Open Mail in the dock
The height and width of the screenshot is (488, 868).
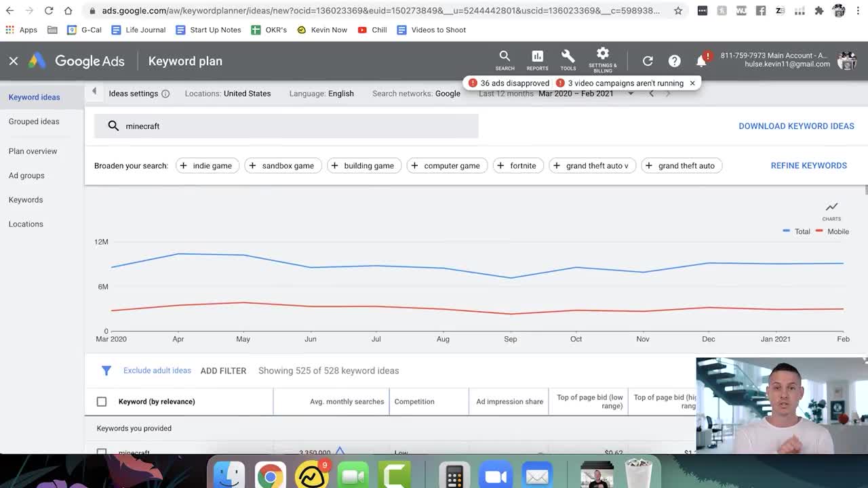pyautogui.click(x=537, y=476)
